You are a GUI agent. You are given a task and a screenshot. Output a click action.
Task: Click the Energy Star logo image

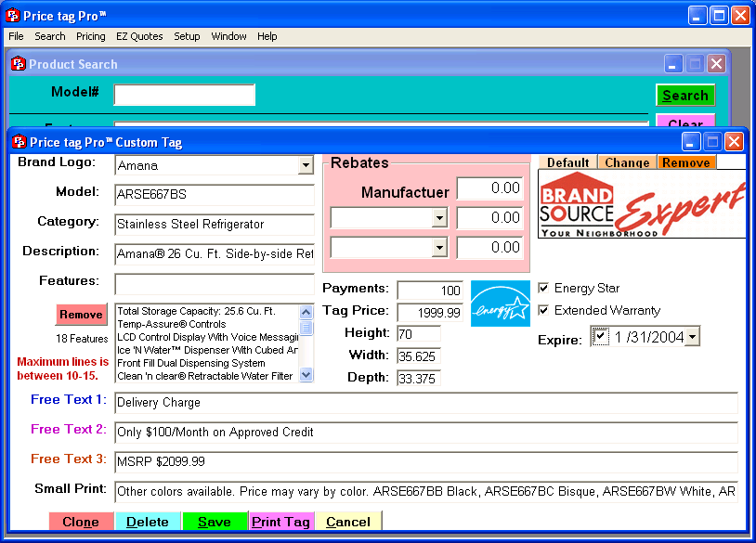[500, 304]
